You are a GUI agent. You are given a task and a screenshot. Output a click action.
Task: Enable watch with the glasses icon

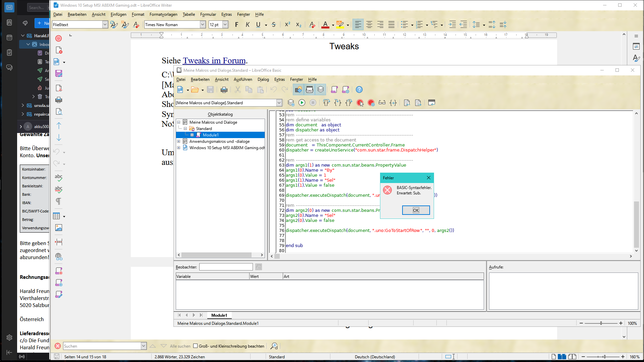click(x=382, y=103)
